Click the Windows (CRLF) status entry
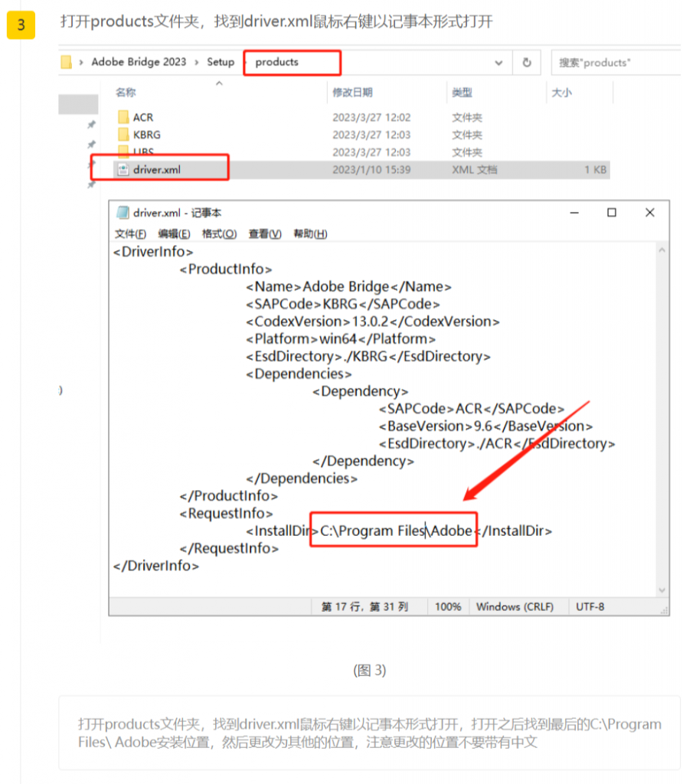Viewport: 683px width, 784px height. (x=515, y=606)
